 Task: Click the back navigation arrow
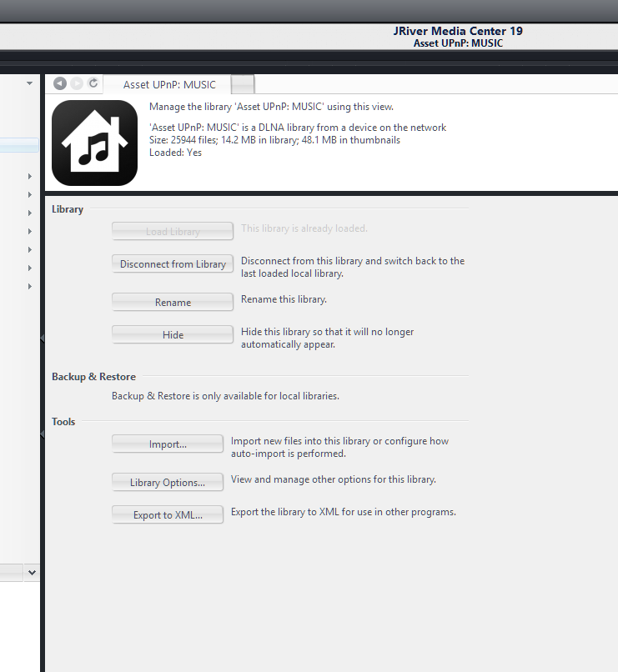point(59,83)
